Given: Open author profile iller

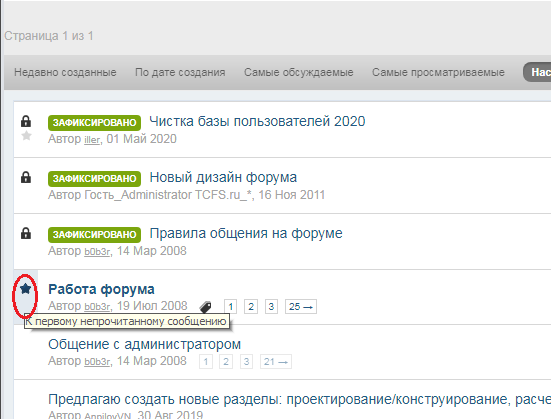Looking at the screenshot, I should pos(92,140).
